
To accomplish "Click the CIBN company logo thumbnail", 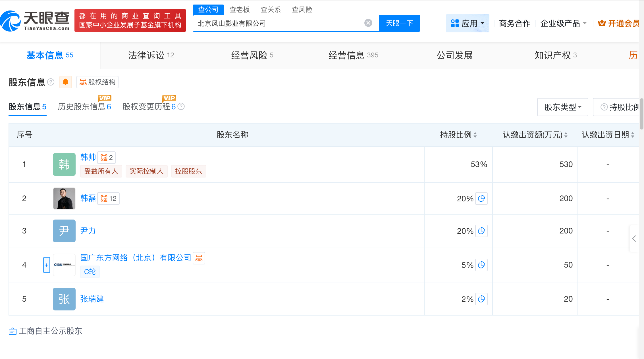I will click(x=64, y=265).
